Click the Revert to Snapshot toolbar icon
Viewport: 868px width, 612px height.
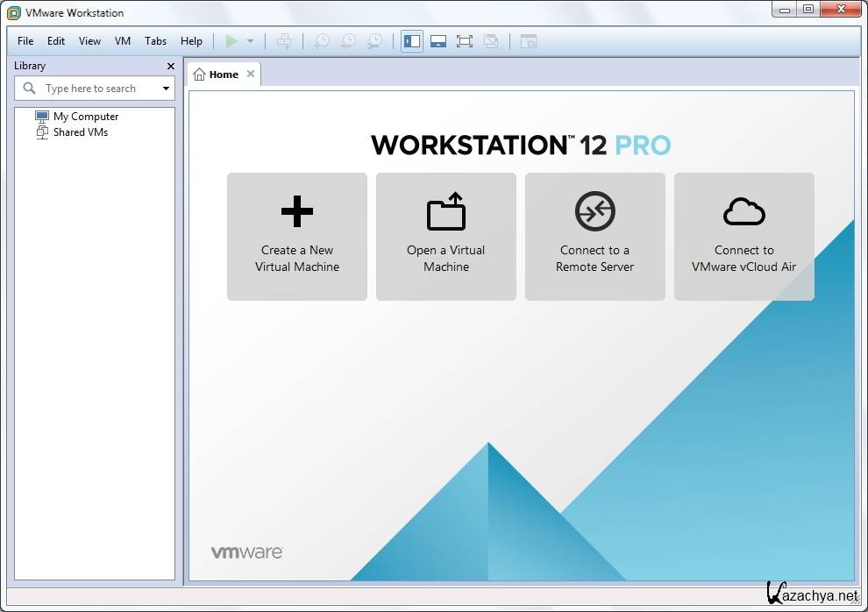coord(348,41)
